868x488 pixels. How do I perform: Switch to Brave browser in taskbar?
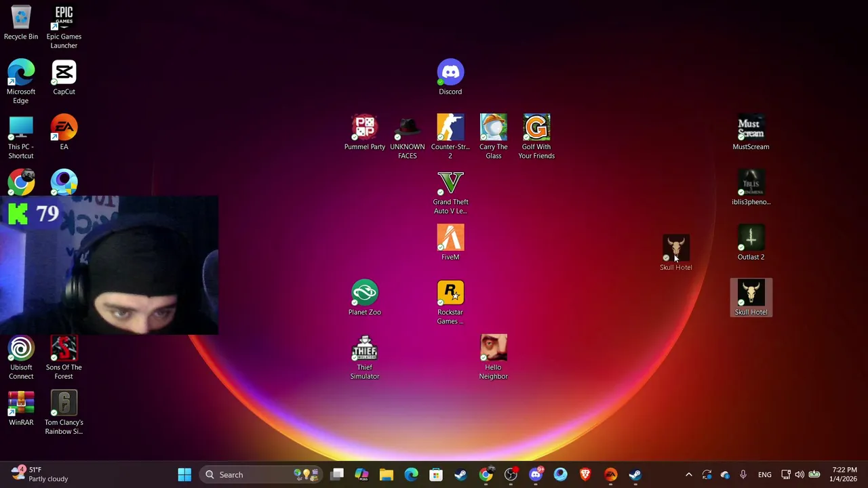pyautogui.click(x=585, y=474)
